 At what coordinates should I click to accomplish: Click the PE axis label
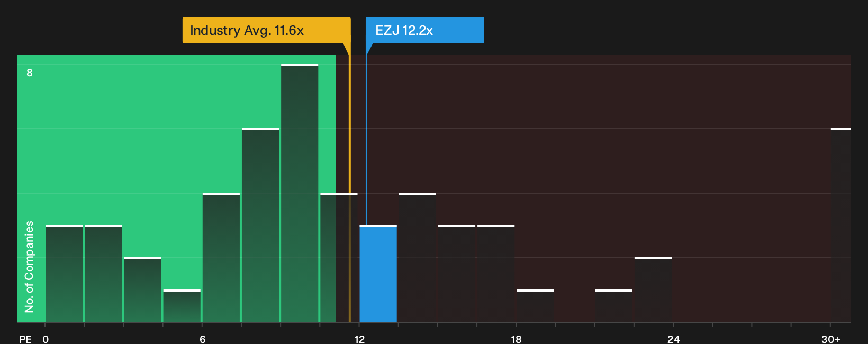(x=25, y=339)
